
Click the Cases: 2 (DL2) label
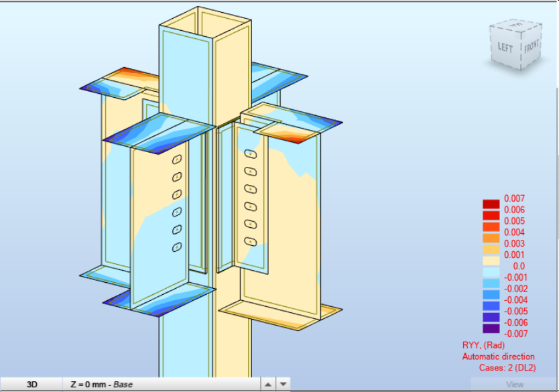(507, 367)
